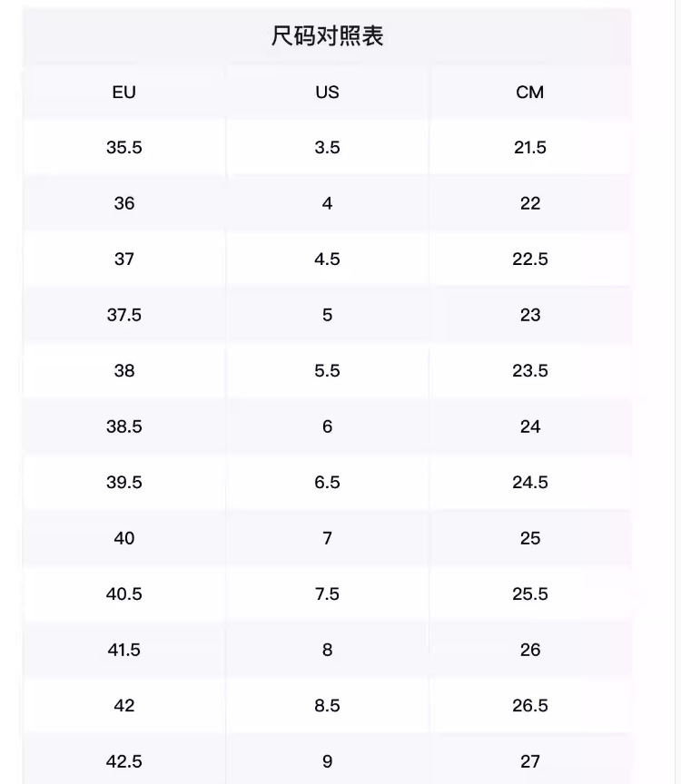The height and width of the screenshot is (784, 681).
Task: Click EU size 42.5 cell
Action: [x=124, y=761]
